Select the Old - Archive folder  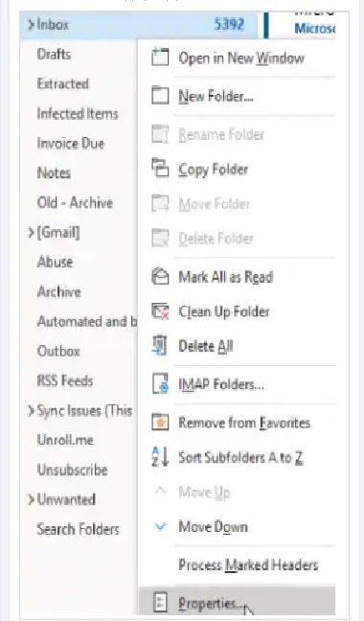75,203
